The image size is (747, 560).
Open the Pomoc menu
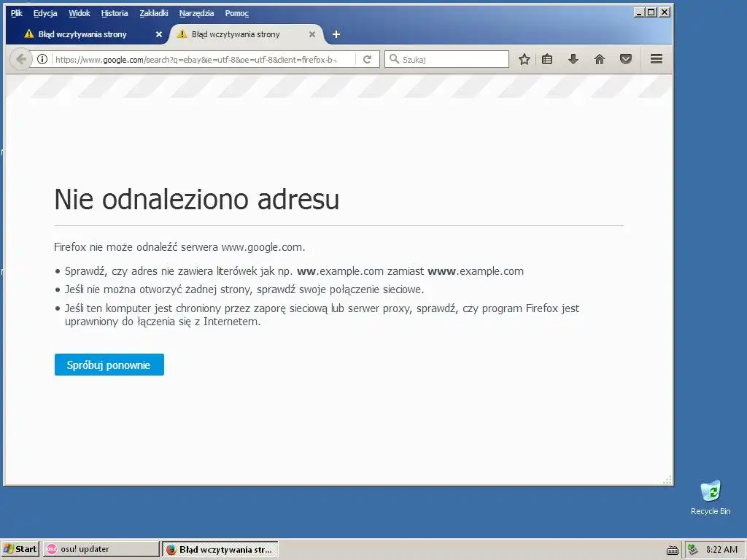(x=237, y=13)
